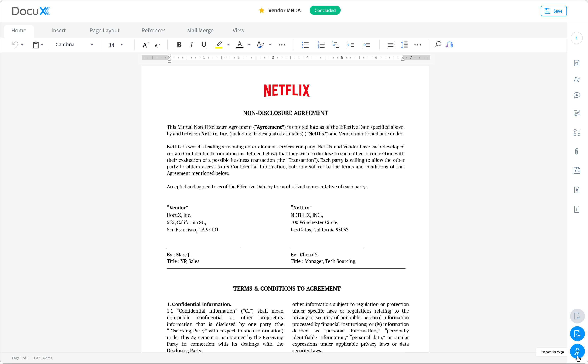Toggle Bold formatting
Viewport: 588px width, 364px height.
(179, 45)
